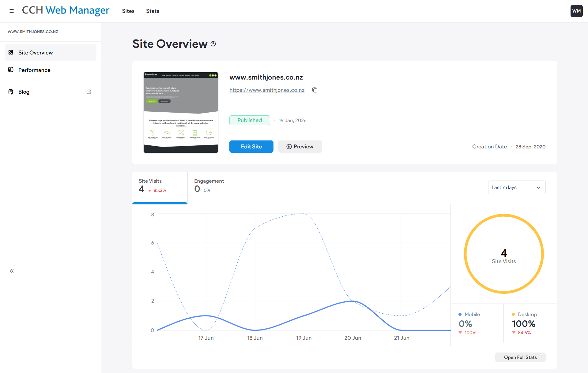Switch to the Site Visits tab

[160, 188]
